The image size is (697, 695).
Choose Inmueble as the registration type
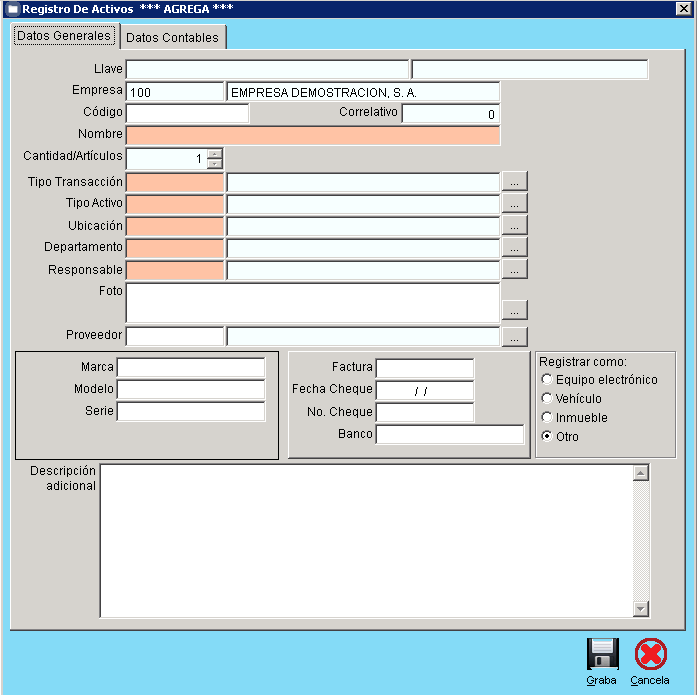click(546, 418)
